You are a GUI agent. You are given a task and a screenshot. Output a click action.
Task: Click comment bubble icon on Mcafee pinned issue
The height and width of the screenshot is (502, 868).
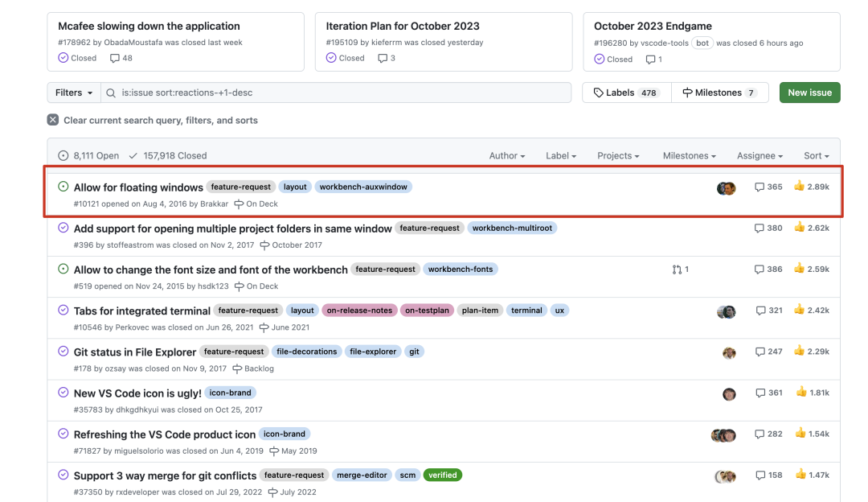tap(115, 58)
